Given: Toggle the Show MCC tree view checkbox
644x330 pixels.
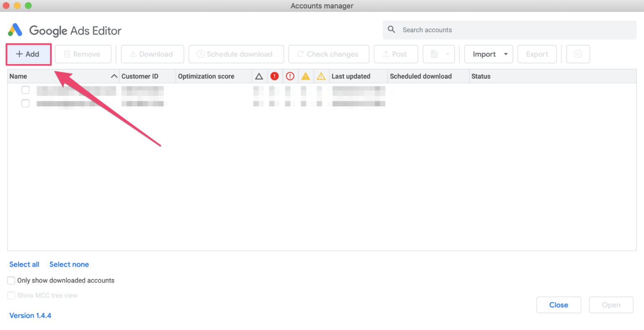Looking at the screenshot, I should 11,295.
